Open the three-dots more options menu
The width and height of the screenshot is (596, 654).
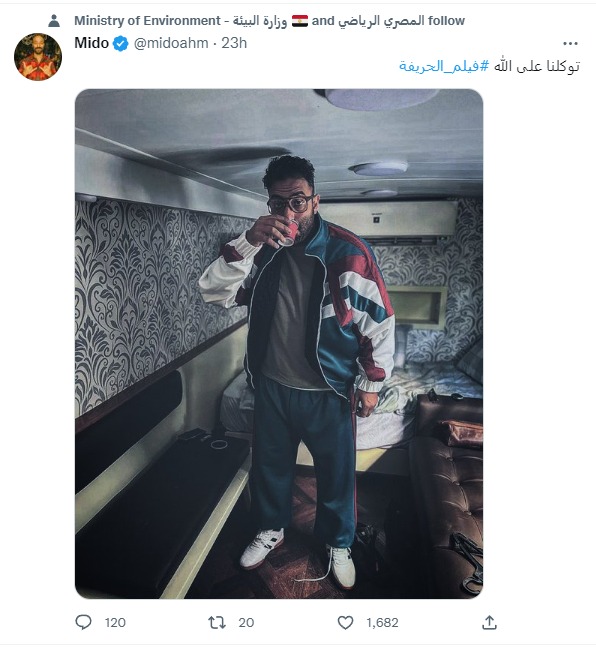pos(570,43)
